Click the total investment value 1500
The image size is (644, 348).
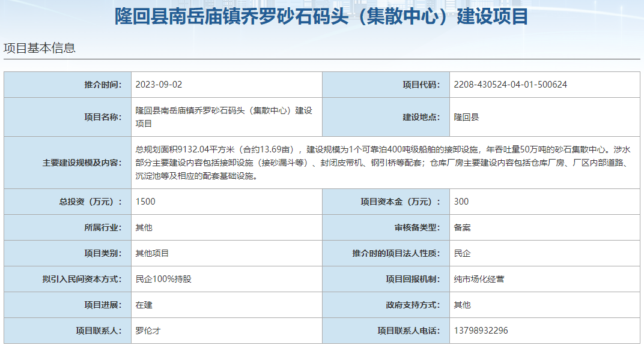tap(145, 202)
